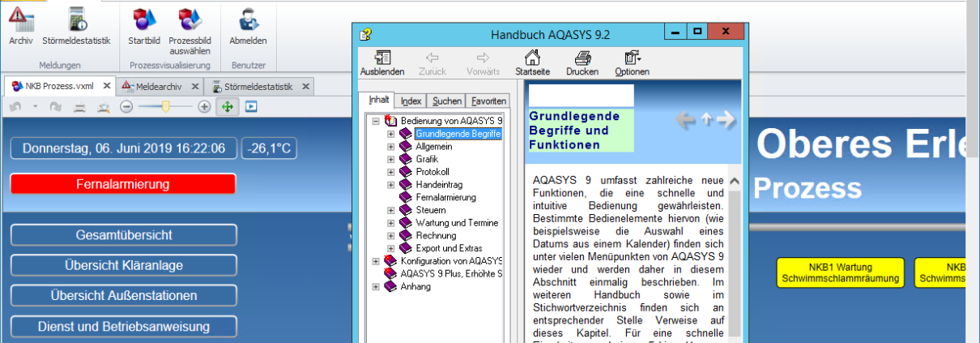980x343 pixels.
Task: Select Fernalarmierung in the help tree
Action: point(445,197)
